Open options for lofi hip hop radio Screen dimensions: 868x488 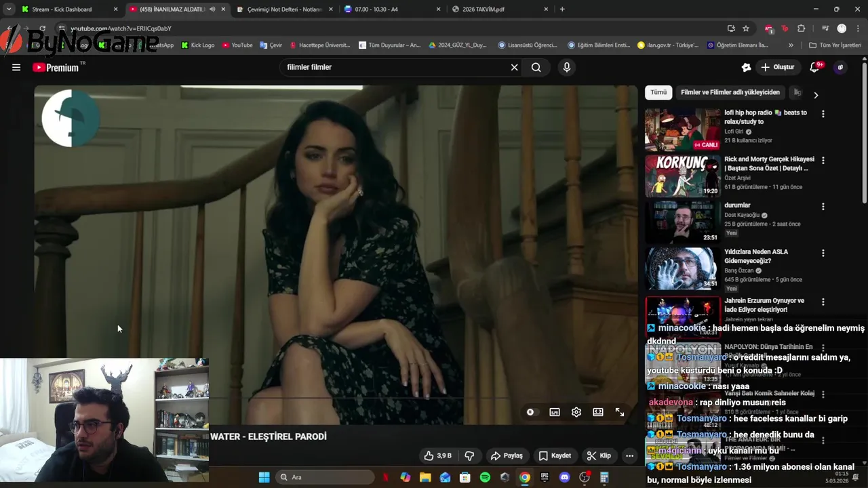click(823, 114)
